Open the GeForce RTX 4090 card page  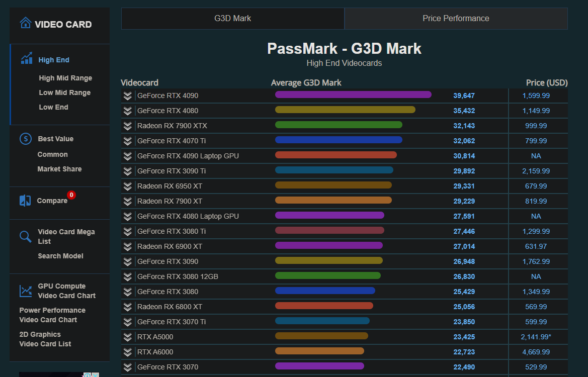coord(167,96)
